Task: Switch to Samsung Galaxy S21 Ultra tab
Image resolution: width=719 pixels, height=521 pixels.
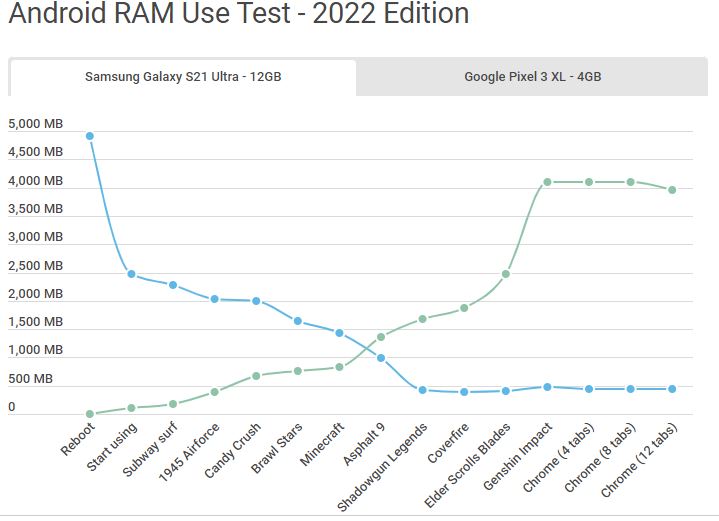Action: 183,77
